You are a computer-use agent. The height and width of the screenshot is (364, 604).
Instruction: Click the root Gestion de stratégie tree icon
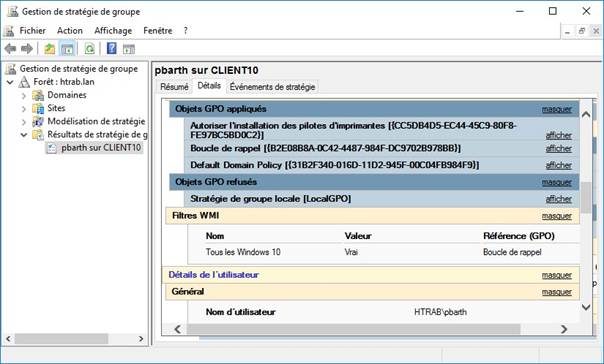coord(11,69)
